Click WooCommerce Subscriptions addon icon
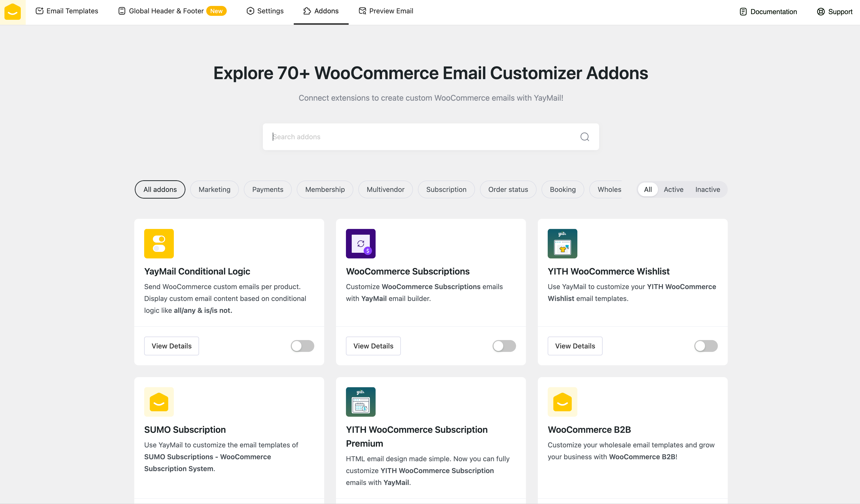The height and width of the screenshot is (504, 860). pyautogui.click(x=360, y=244)
